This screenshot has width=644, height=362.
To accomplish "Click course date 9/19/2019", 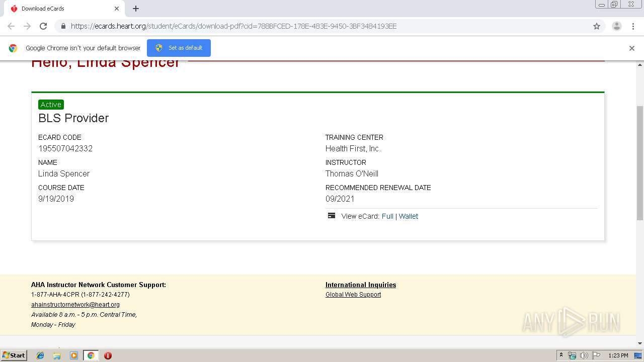I will [56, 199].
